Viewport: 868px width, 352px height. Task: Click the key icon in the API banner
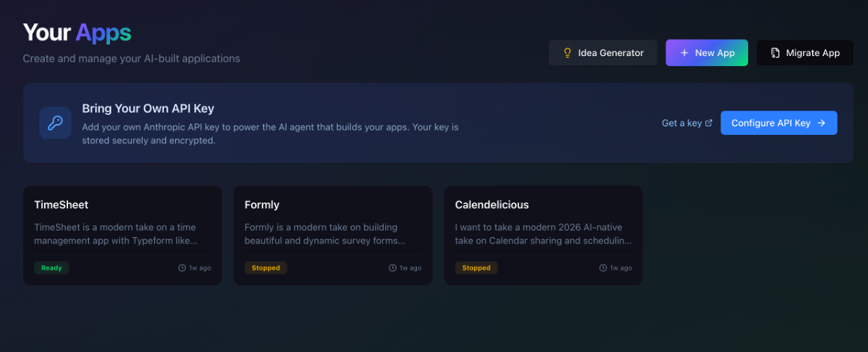click(x=55, y=123)
